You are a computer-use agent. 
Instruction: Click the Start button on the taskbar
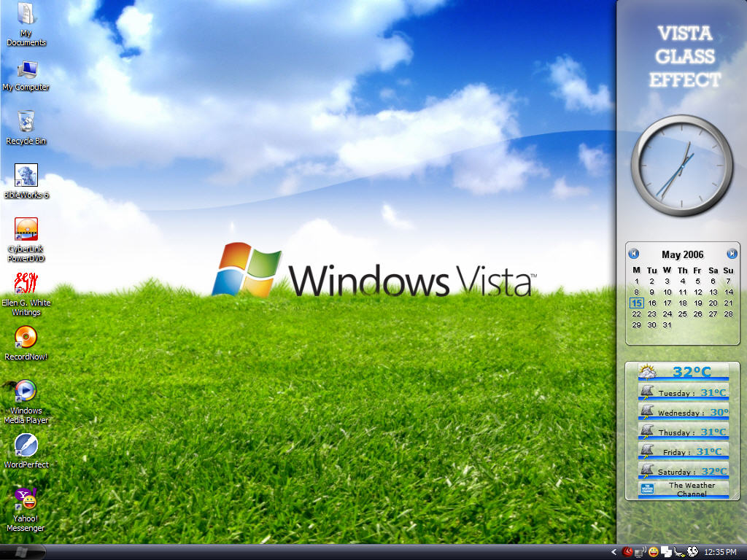click(x=22, y=552)
